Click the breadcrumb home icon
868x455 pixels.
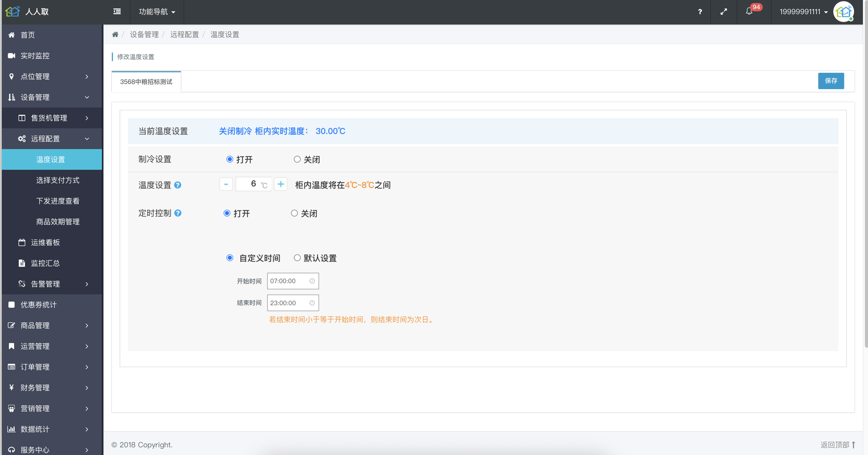(115, 34)
